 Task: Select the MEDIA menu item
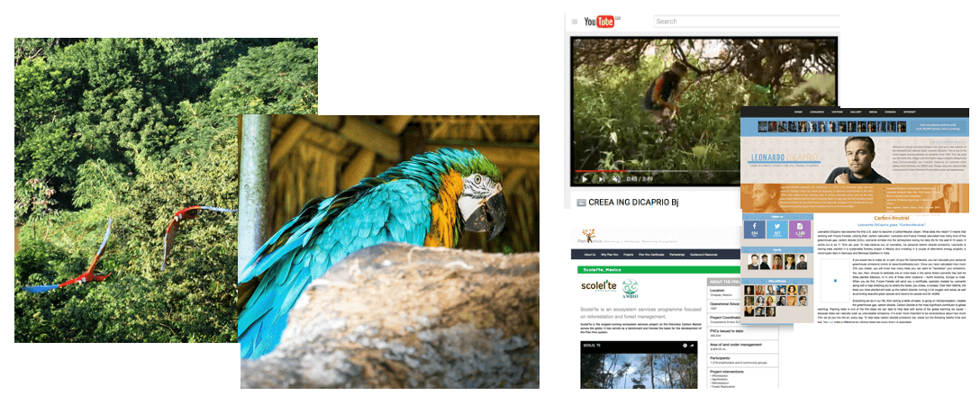(874, 112)
